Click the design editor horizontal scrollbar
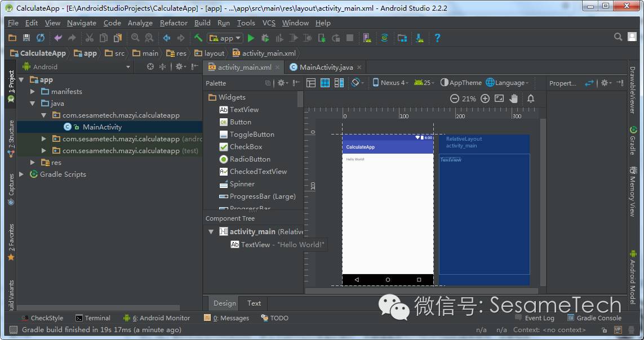Screen dimensions: 644x340 [421, 291]
